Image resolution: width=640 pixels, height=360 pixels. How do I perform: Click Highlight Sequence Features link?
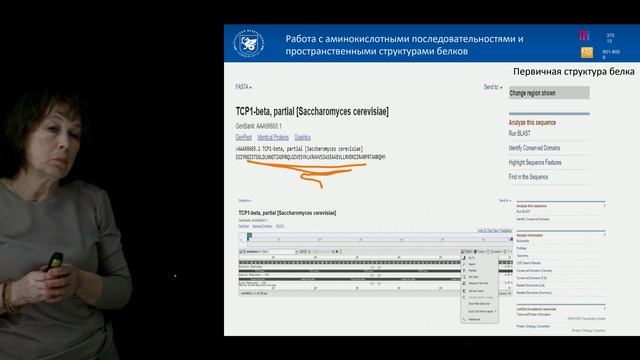[535, 162]
